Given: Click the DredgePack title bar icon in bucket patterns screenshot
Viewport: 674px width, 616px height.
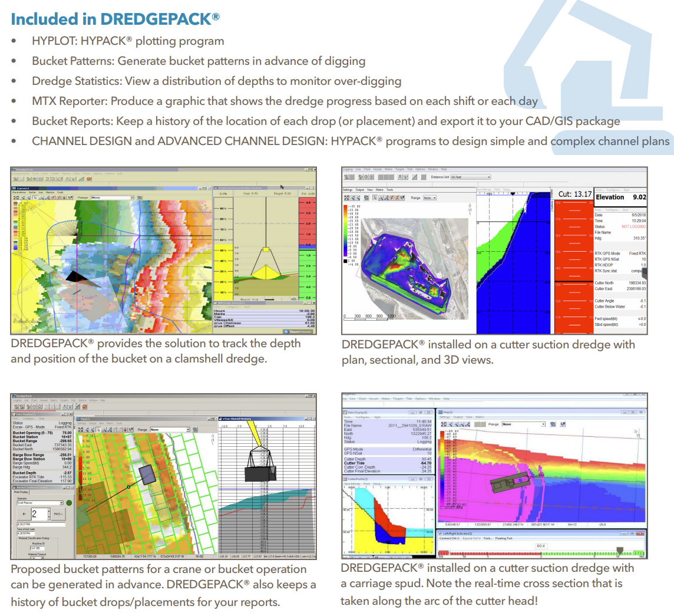Looking at the screenshot, I should (x=14, y=396).
